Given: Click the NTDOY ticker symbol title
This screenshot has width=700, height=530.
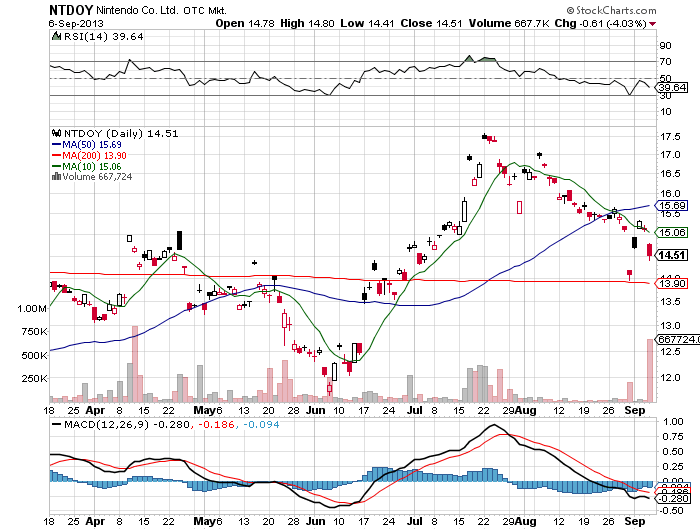Looking at the screenshot, I should 71,10.
